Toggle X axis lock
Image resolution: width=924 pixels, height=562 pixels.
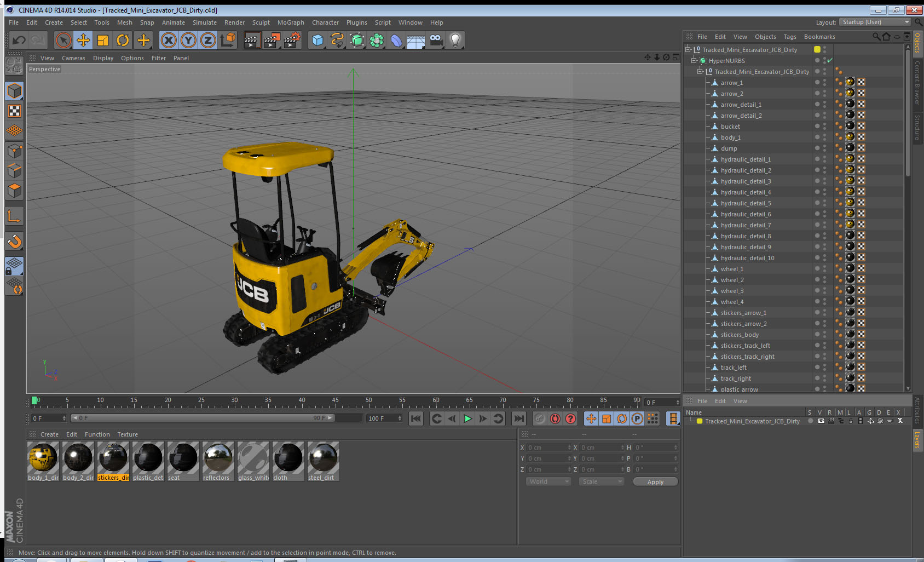(x=169, y=40)
